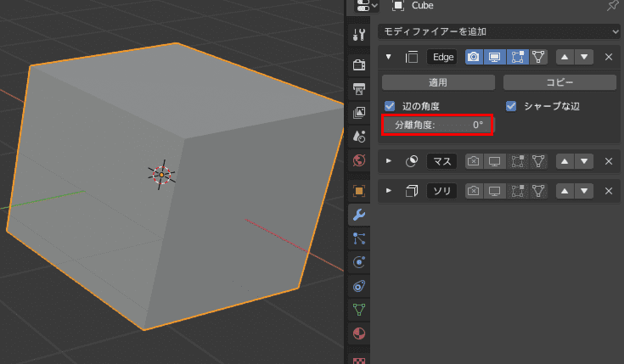Open the Object Data mesh tab
The image size is (624, 364).
(x=359, y=310)
